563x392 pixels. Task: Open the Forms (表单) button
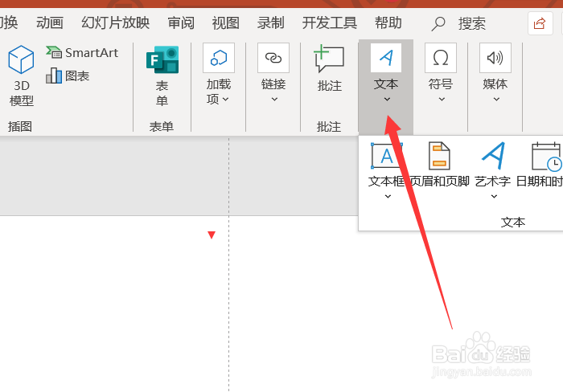click(162, 76)
